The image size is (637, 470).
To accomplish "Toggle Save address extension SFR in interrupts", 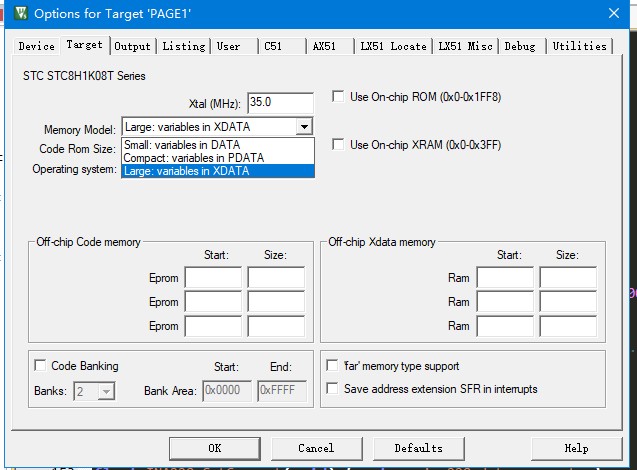I will tap(332, 389).
